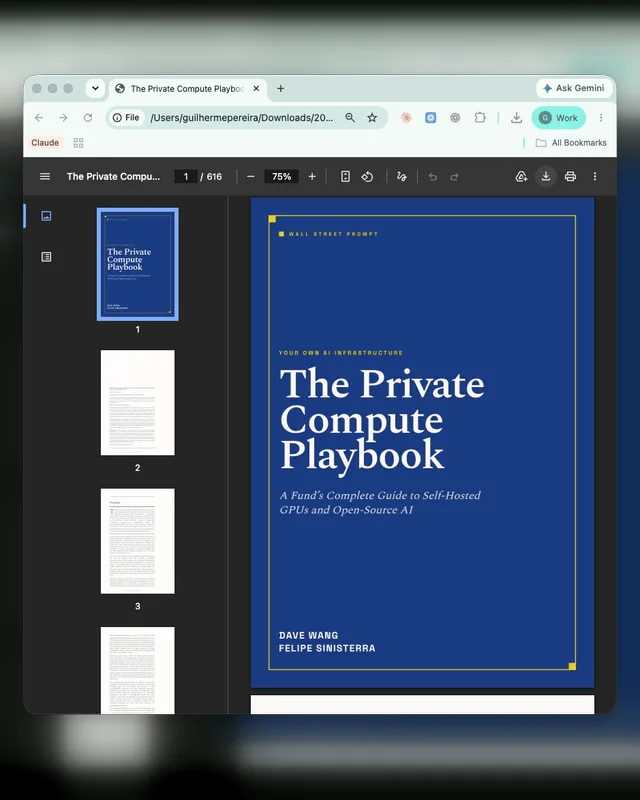The height and width of the screenshot is (800, 640).
Task: Save the PDF to Google Drive
Action: tap(521, 177)
